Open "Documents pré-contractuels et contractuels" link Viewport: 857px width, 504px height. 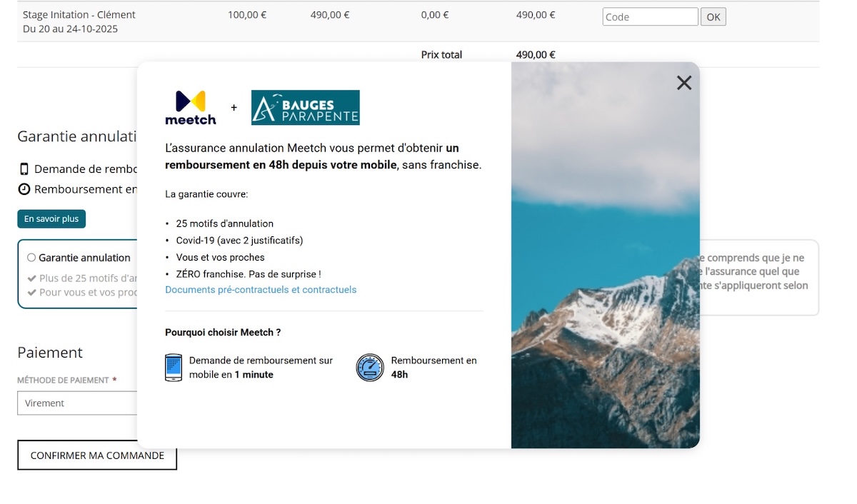click(261, 290)
